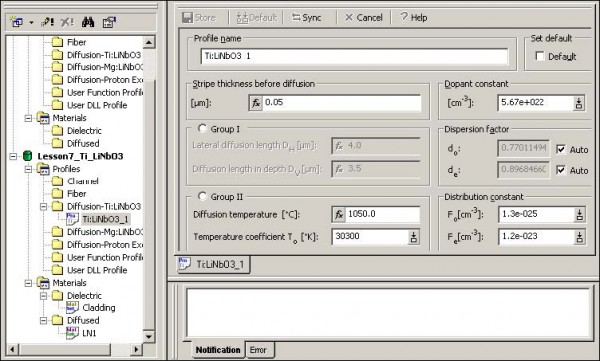Select the Lesson7_Ti_LiNbO3 database icon
The height and width of the screenshot is (361, 600).
pos(28,156)
